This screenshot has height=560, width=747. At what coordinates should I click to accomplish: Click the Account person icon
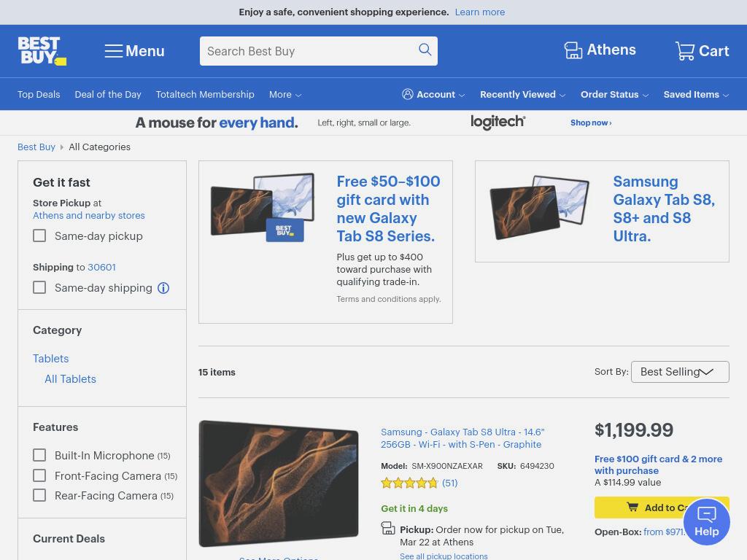point(407,94)
